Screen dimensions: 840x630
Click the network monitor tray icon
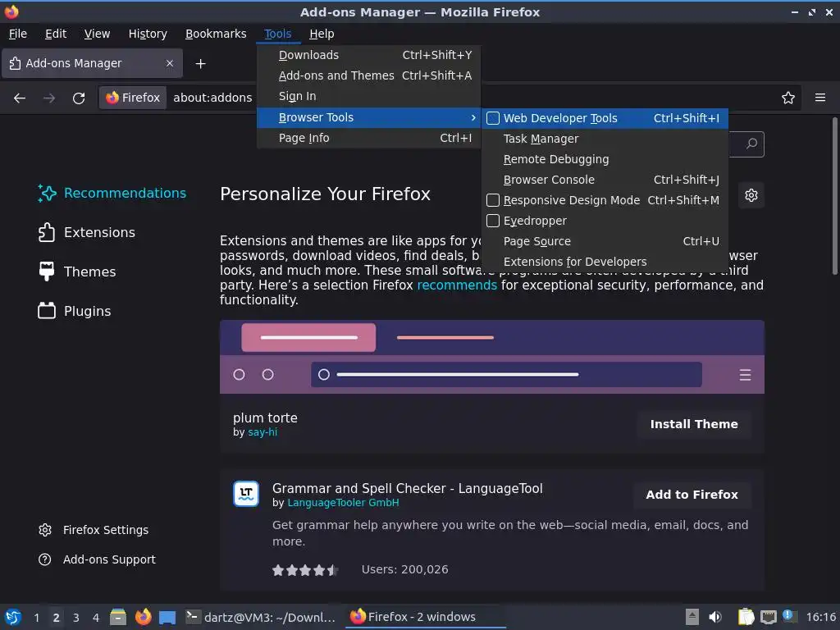[x=768, y=618]
